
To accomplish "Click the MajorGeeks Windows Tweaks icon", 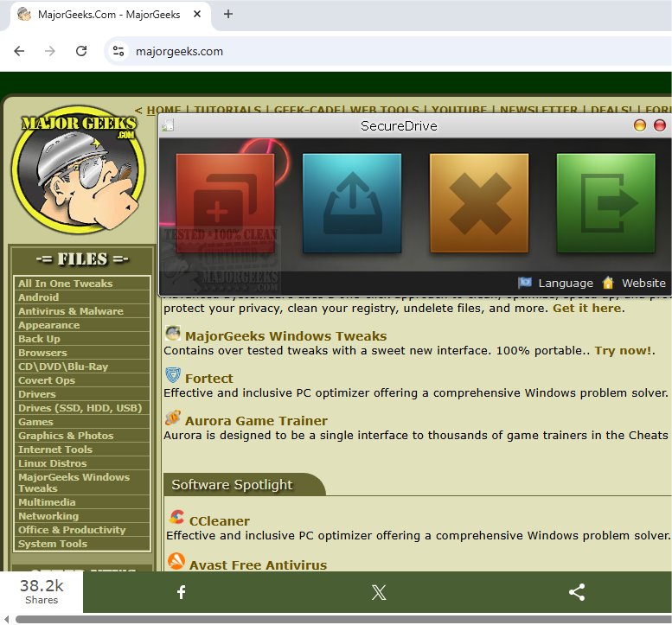I will coord(173,334).
